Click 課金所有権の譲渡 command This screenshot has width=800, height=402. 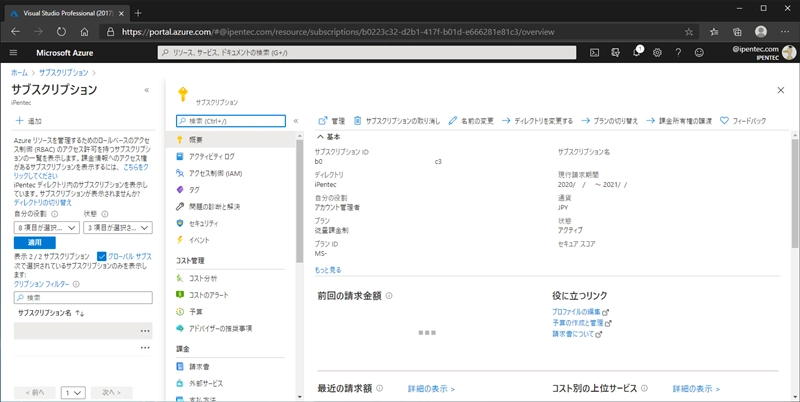[679, 121]
